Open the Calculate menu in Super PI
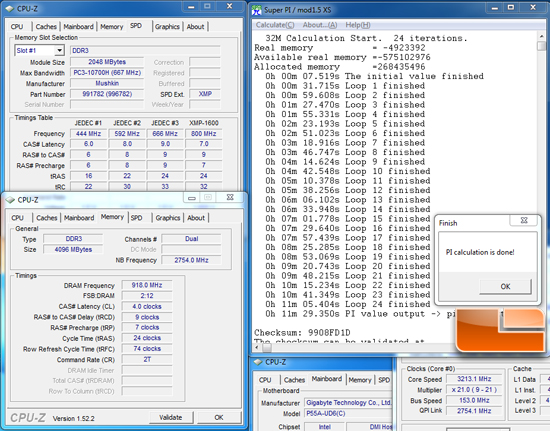This screenshot has width=550, height=431. pos(275,25)
